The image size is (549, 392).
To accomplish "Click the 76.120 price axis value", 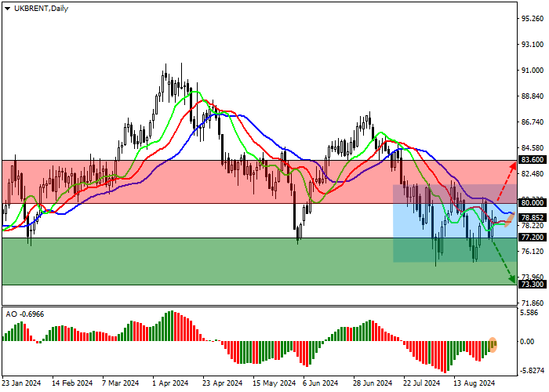I will tap(533, 252).
